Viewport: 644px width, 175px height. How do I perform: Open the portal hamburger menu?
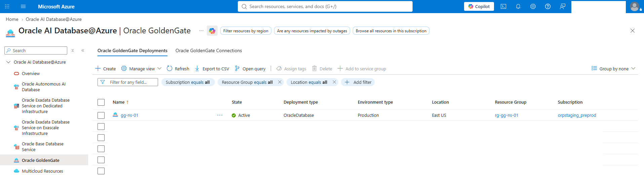[23, 6]
